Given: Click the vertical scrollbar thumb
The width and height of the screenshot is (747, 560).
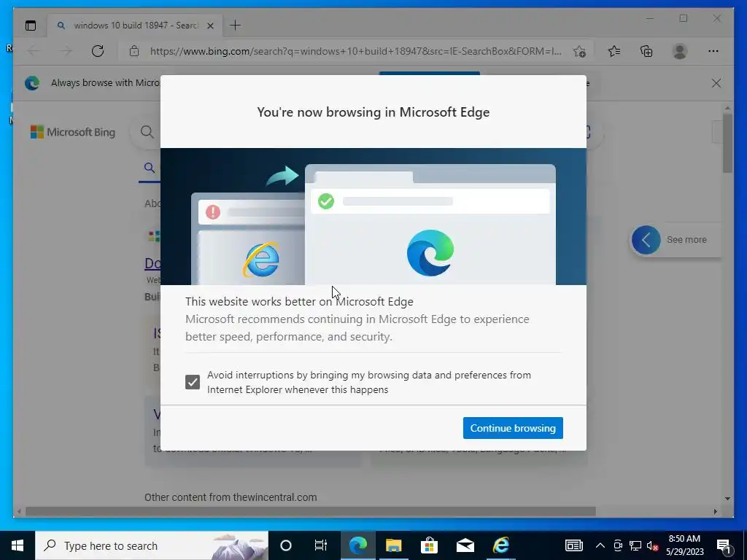Looking at the screenshot, I should [x=727, y=143].
